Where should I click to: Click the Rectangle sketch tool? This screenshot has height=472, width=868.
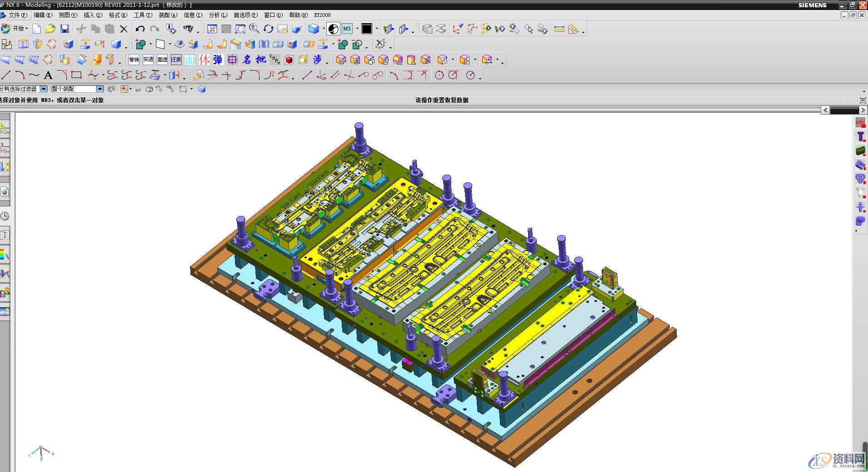coord(76,75)
